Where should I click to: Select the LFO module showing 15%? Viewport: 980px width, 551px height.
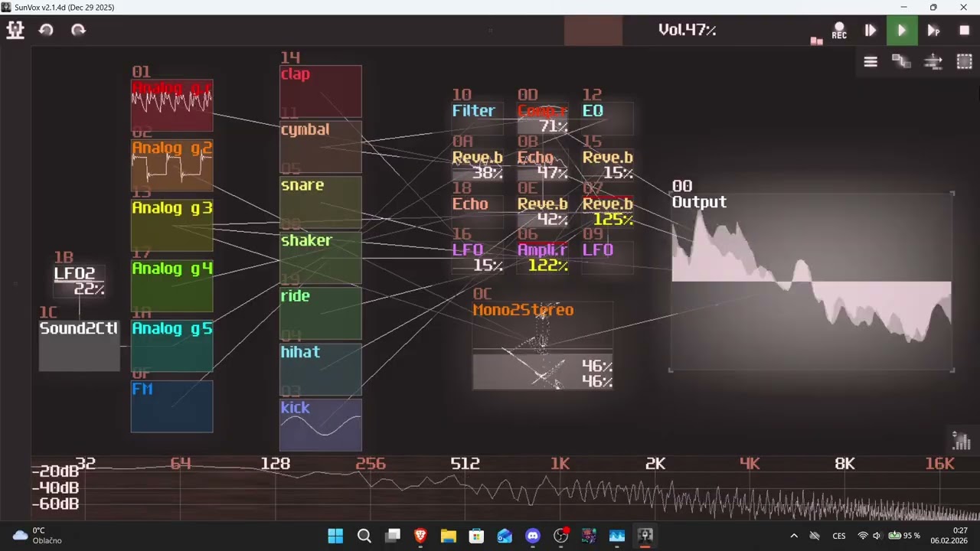pyautogui.click(x=478, y=258)
